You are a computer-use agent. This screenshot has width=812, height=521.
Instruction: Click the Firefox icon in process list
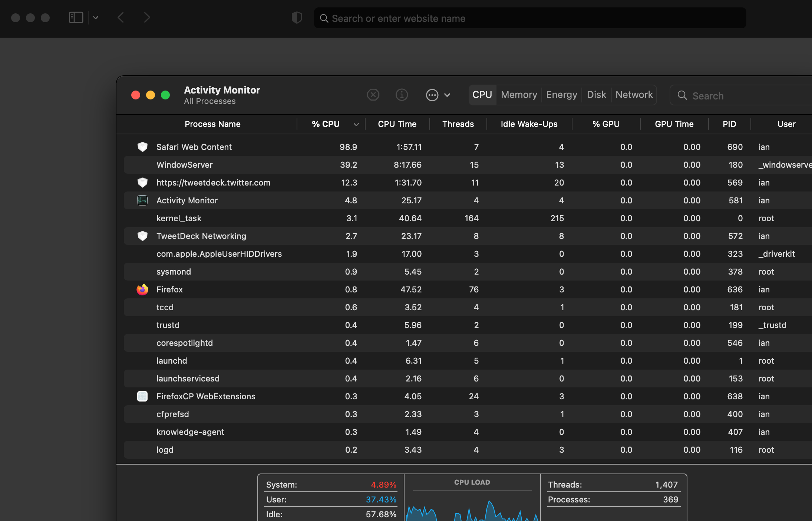tap(142, 289)
